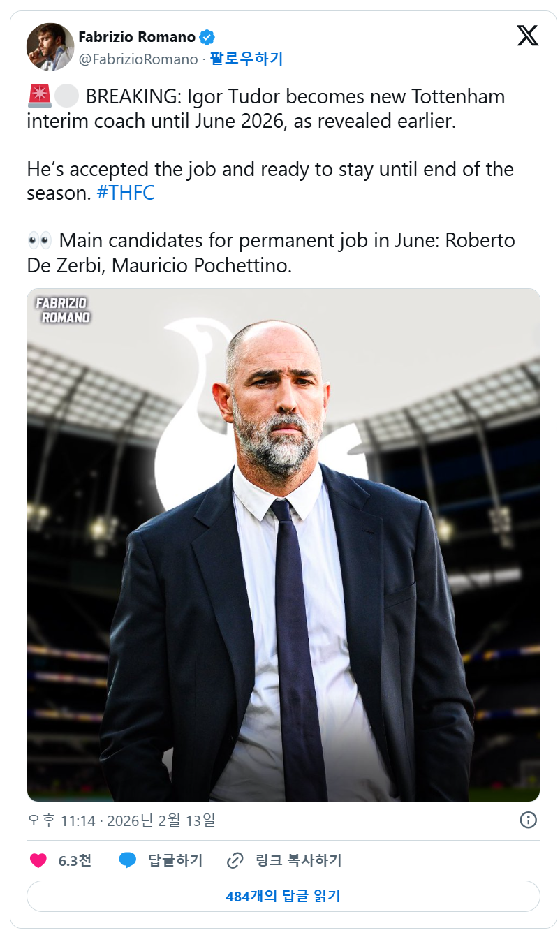
Task: Open the Igor Tudor tweet image
Action: pyautogui.click(x=283, y=545)
